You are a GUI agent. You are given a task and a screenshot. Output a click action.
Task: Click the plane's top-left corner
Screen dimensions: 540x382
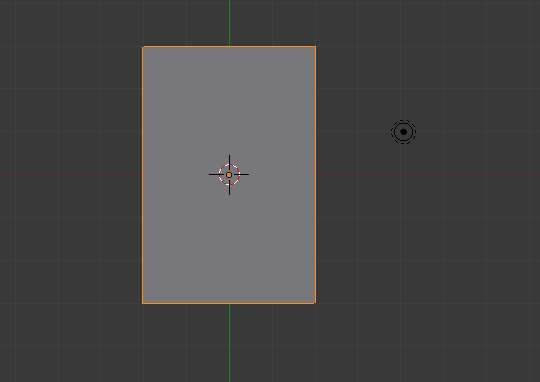pyautogui.click(x=143, y=47)
